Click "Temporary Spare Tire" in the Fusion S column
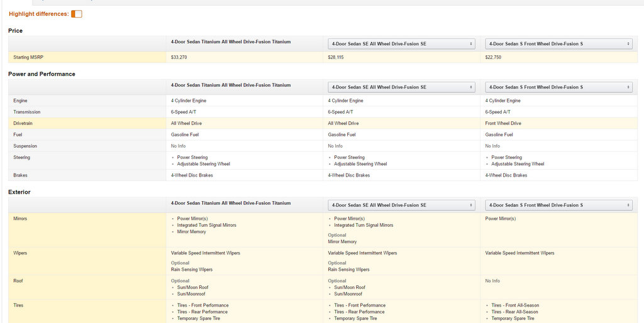The image size is (644, 323). tap(513, 319)
